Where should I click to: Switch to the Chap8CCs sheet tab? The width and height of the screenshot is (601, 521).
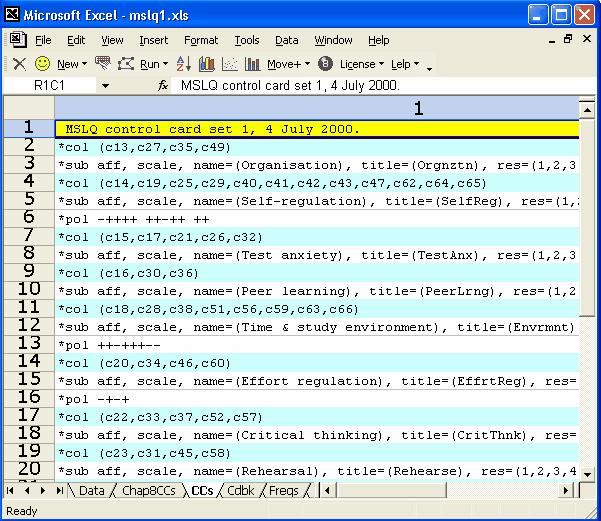coord(149,491)
